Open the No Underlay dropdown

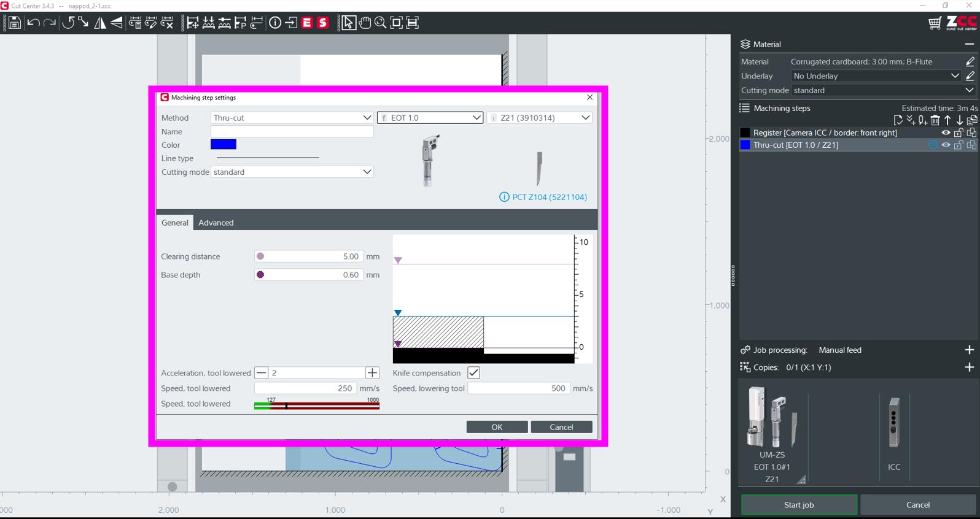point(876,76)
